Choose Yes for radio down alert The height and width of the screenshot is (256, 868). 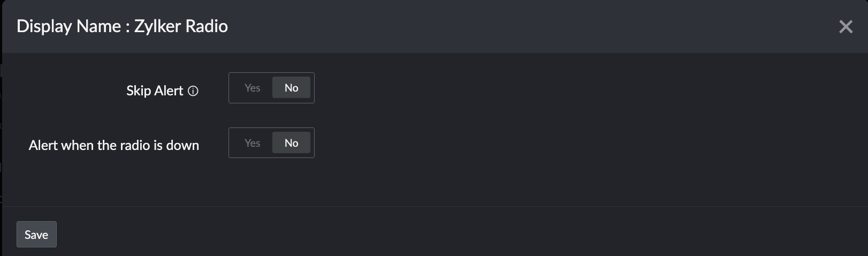pyautogui.click(x=252, y=143)
